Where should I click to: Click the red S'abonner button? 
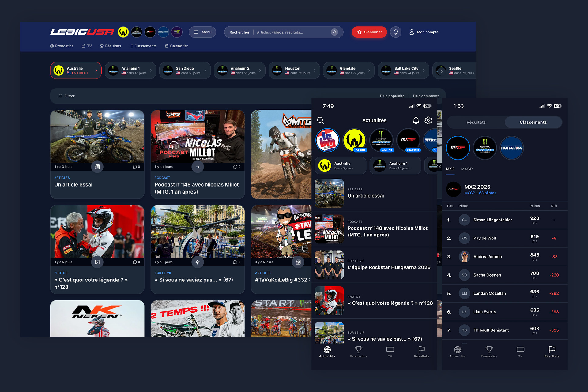(x=369, y=32)
